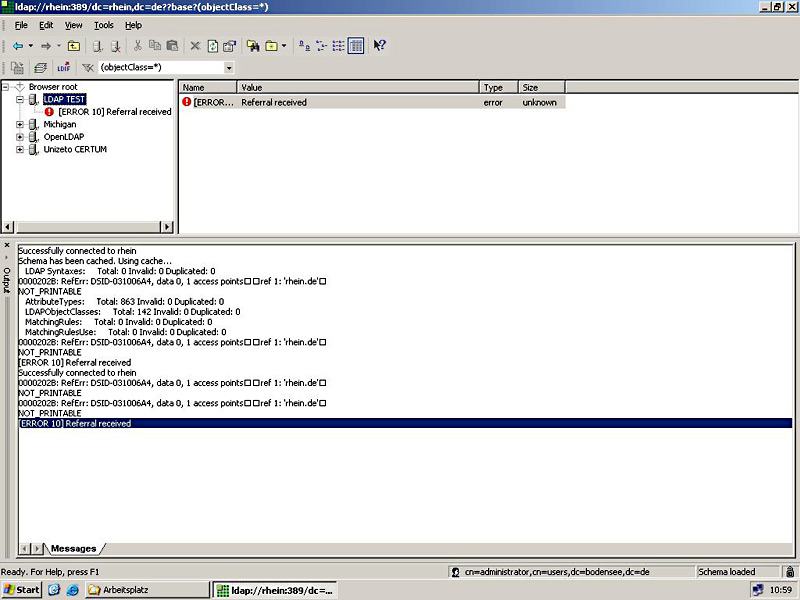Image resolution: width=800 pixels, height=600 pixels.
Task: Click the 'unknown' size cell
Action: tap(539, 103)
